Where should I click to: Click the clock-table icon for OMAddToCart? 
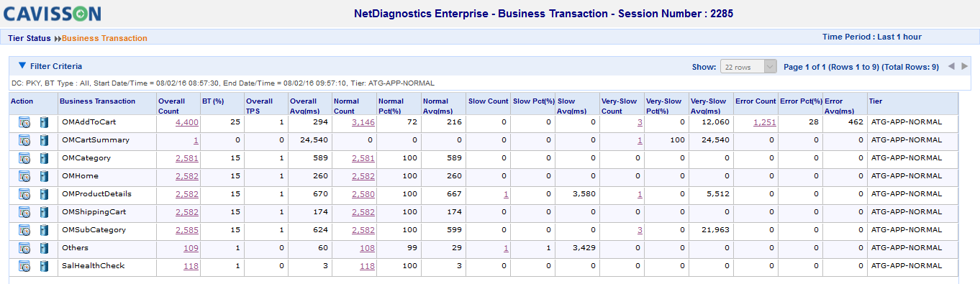point(24,123)
